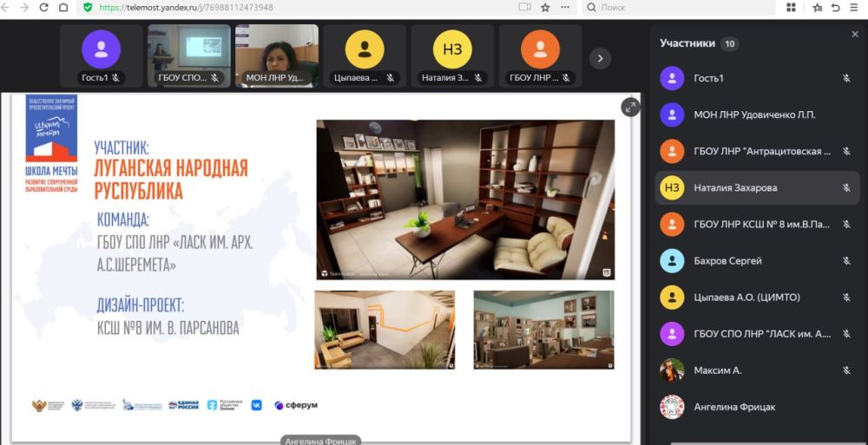
Task: Go back with the browser back arrow
Action: 6,8
